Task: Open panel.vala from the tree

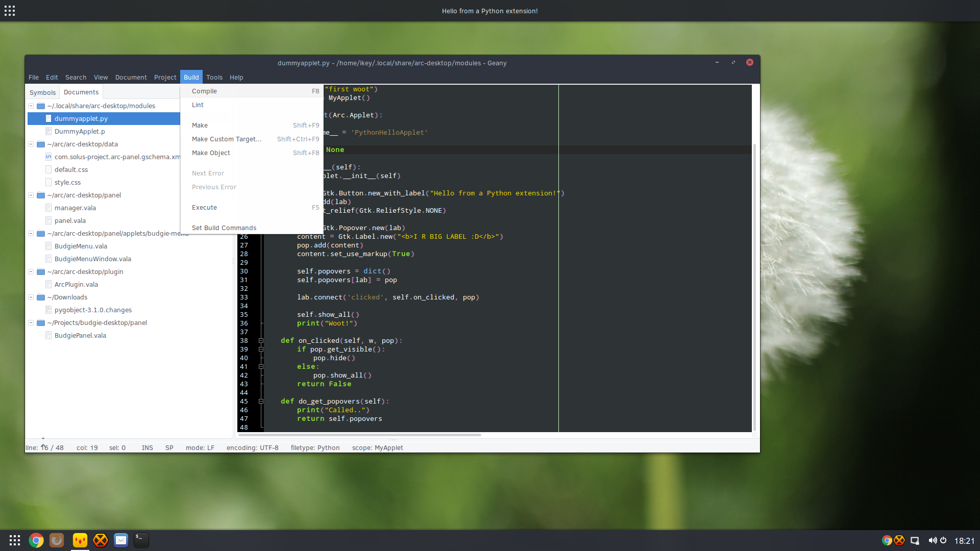Action: (x=70, y=221)
